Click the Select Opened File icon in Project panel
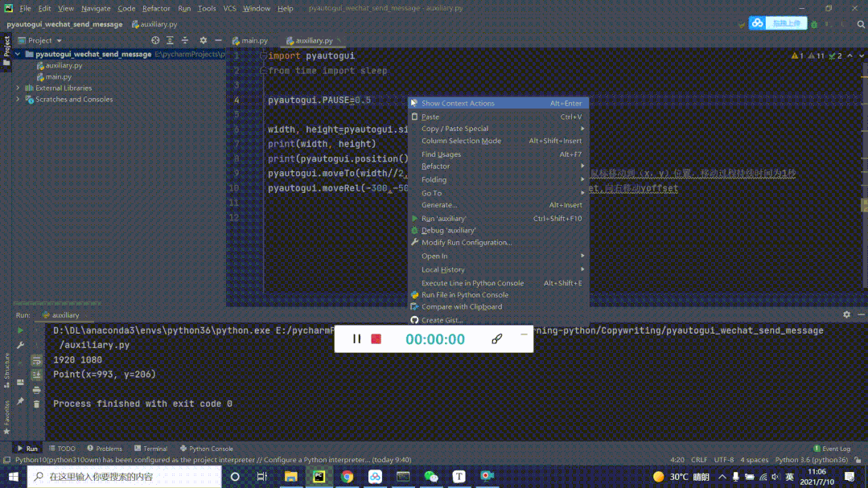 point(154,39)
